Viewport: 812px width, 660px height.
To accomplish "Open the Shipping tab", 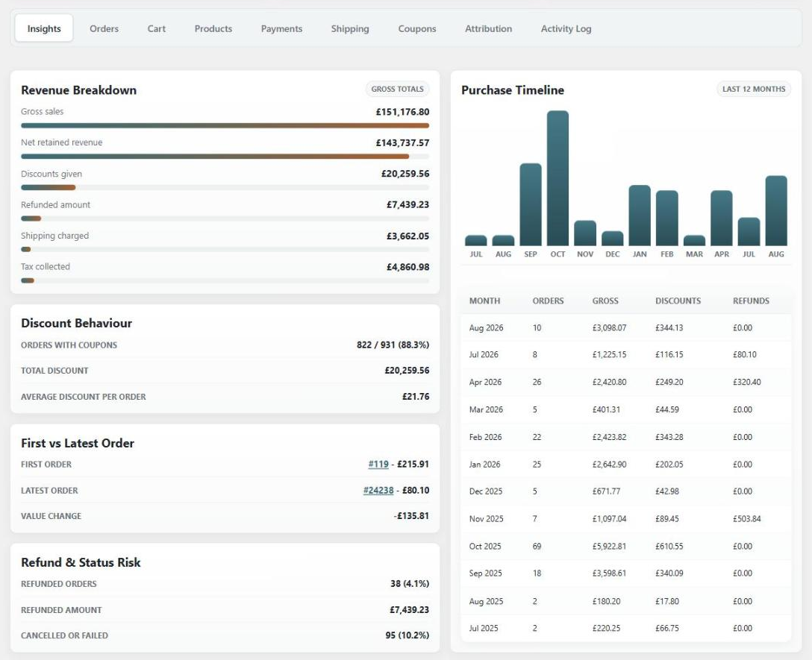I will click(350, 28).
